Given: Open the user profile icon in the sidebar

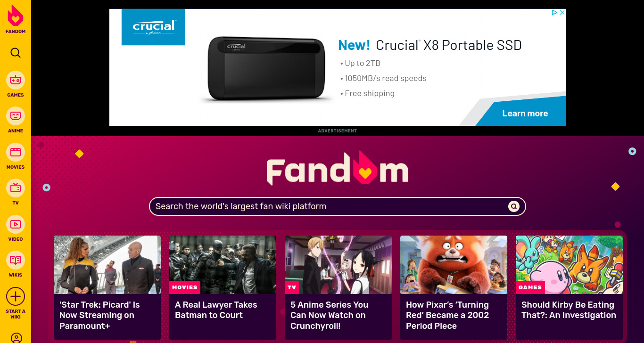Looking at the screenshot, I should tap(16, 338).
